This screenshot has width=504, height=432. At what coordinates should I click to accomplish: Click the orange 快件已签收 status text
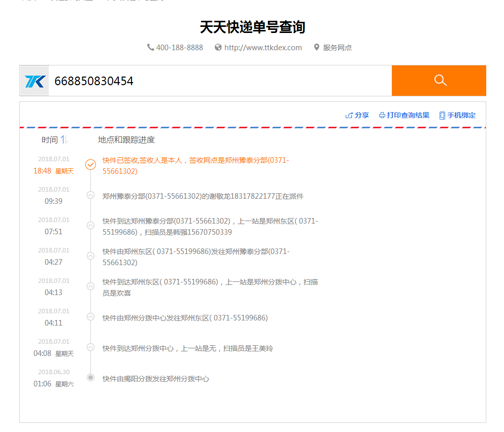point(196,166)
